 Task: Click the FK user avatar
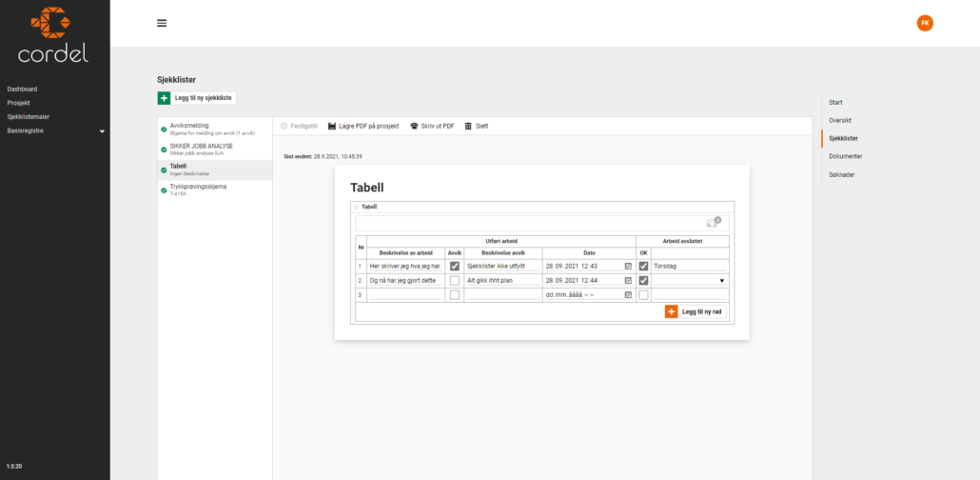[x=924, y=23]
